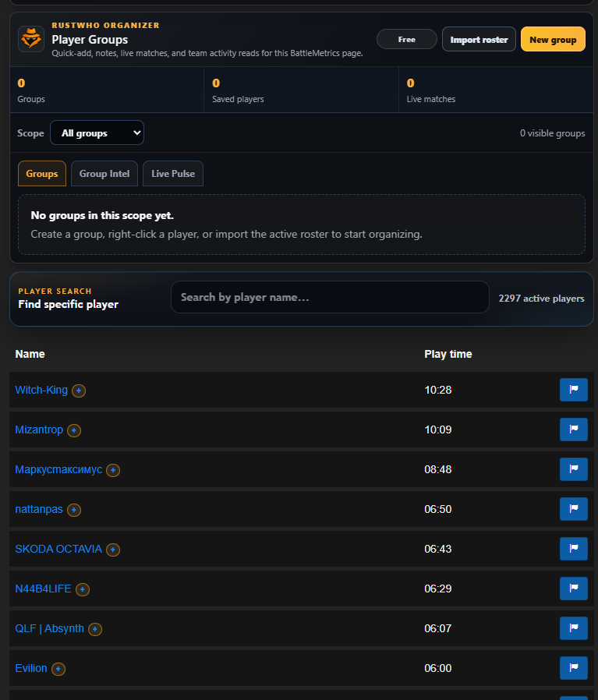Switch to the Live Pulse tab

(173, 173)
